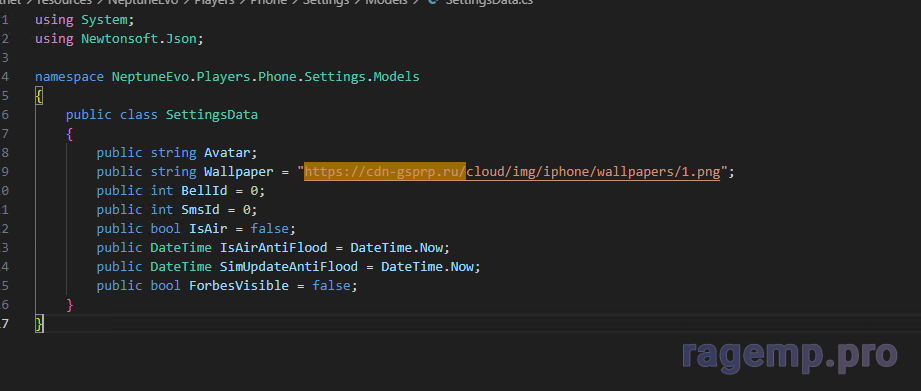This screenshot has width=921, height=391.
Task: Click the final yellow closing brace
Action: coord(39,323)
